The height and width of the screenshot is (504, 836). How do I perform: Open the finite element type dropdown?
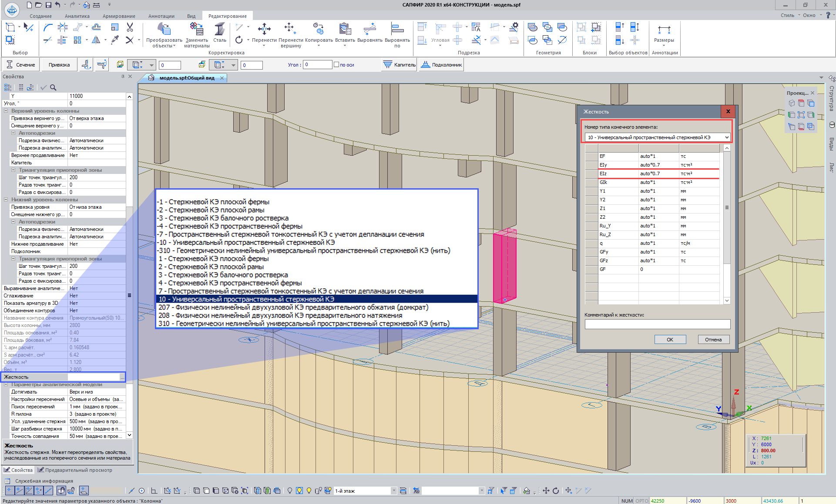click(x=726, y=137)
